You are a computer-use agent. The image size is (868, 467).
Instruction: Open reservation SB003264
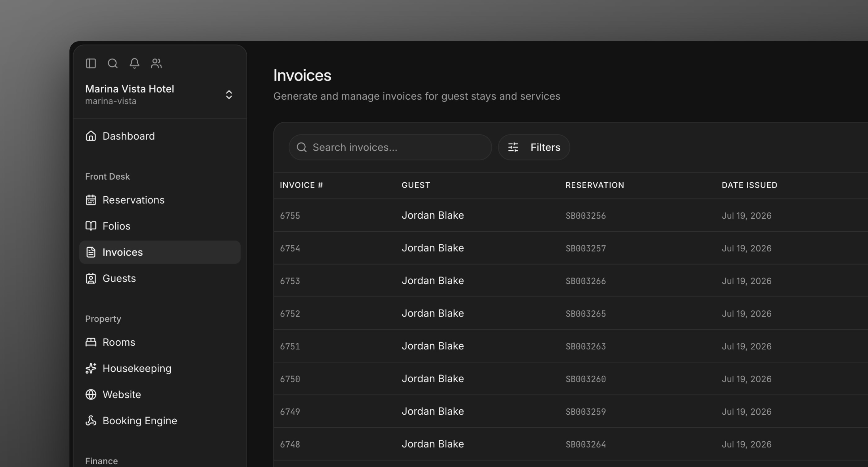(x=586, y=444)
